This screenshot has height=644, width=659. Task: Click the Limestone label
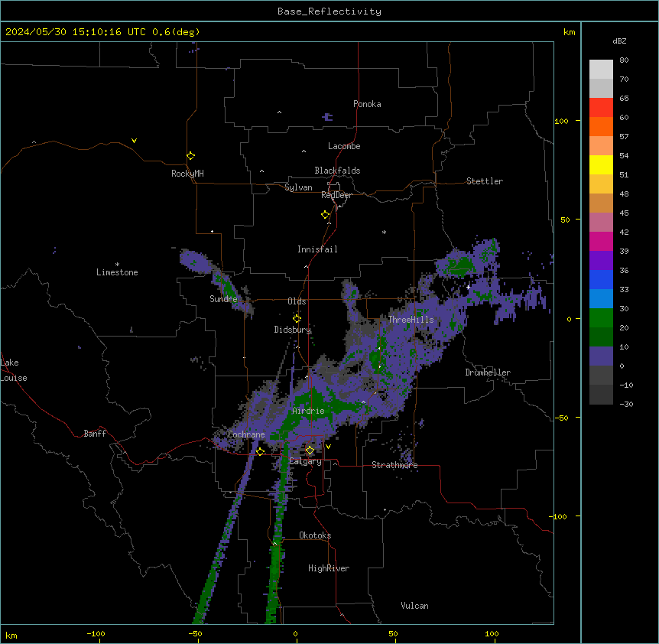point(117,272)
